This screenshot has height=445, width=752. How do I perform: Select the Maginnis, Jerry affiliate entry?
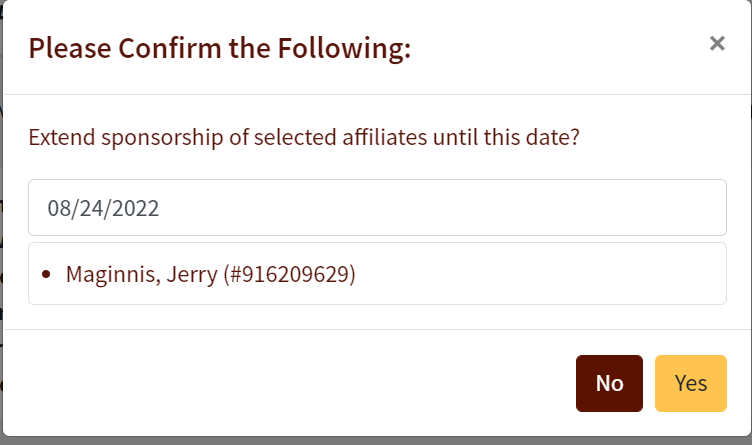pos(210,274)
